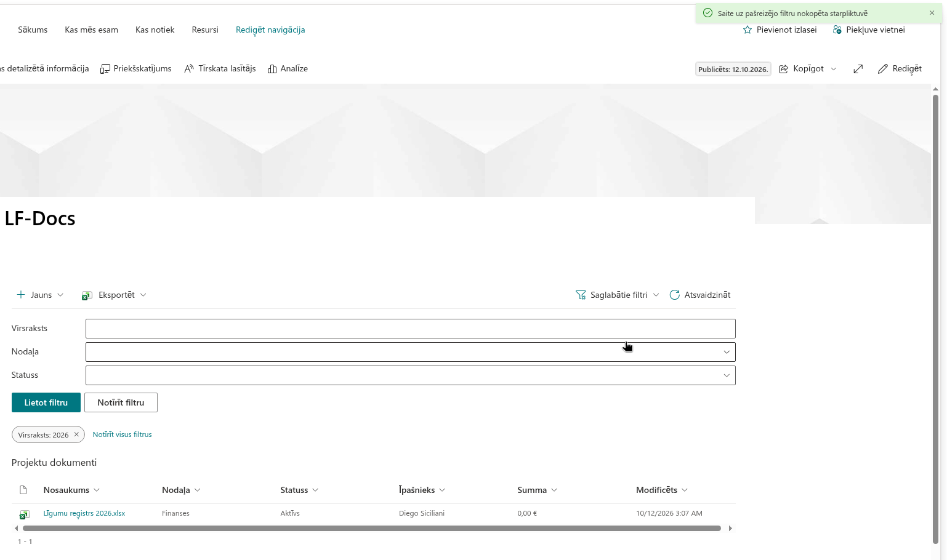Open the Resursi navigation item
This screenshot has width=947, height=560.
click(x=205, y=30)
